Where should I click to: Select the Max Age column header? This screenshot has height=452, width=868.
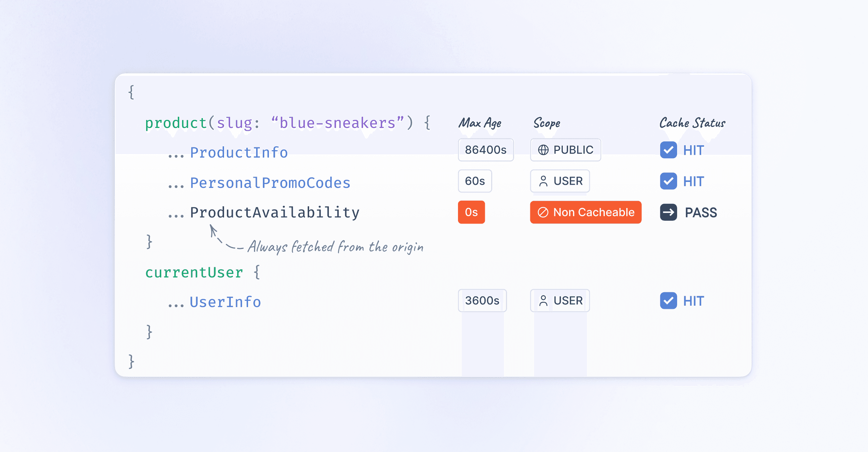point(480,123)
